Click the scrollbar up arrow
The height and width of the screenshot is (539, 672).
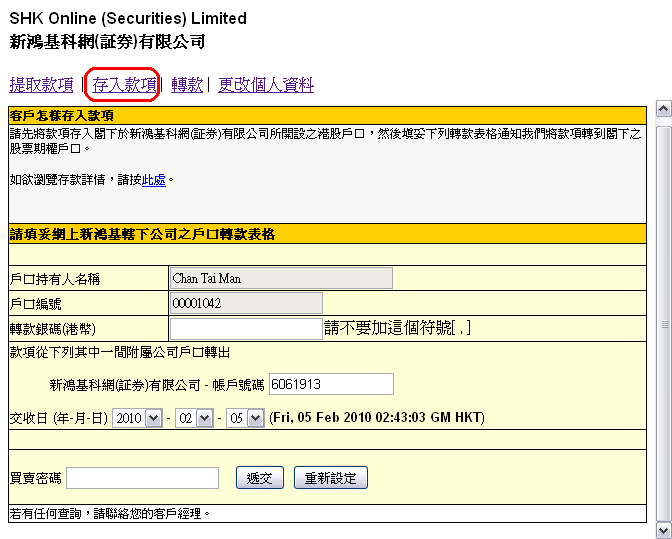point(663,108)
